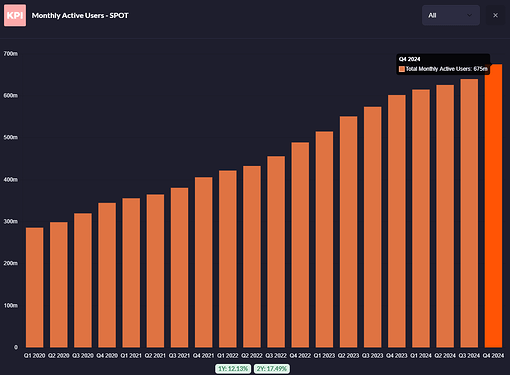Select the highlighted Q4 2024 bar
The width and height of the screenshot is (510, 375).
pos(493,206)
